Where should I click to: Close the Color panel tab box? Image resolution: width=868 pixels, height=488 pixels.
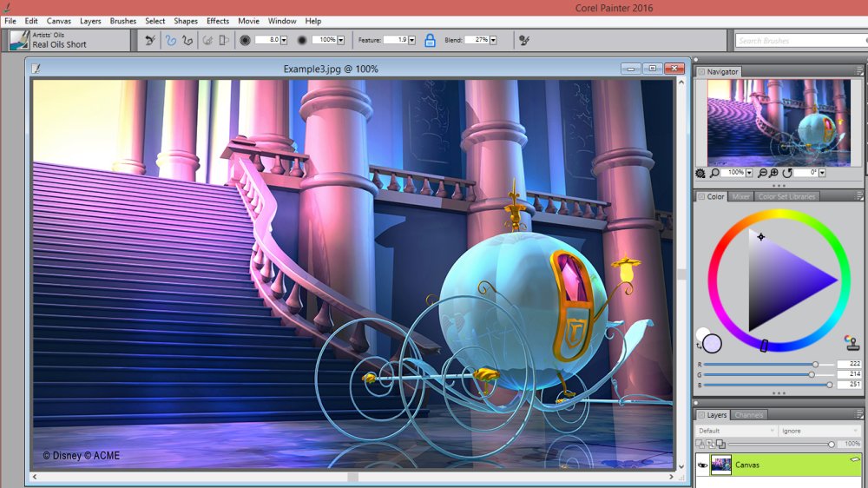[701, 196]
